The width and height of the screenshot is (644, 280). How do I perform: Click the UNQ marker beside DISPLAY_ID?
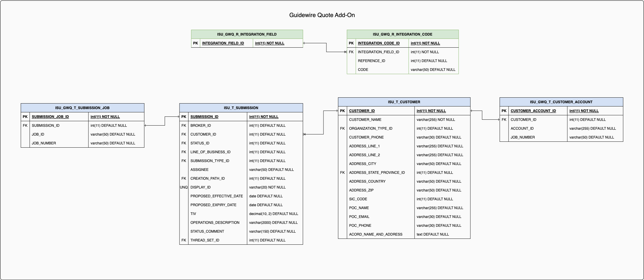[184, 187]
